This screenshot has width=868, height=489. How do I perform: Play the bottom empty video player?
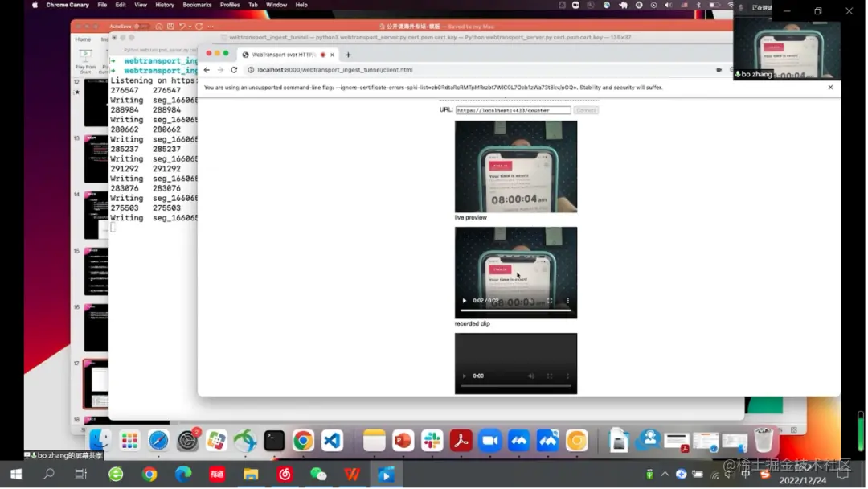click(465, 376)
